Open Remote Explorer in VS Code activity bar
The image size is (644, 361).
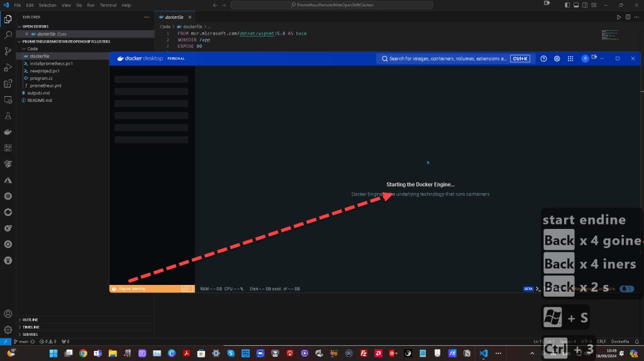coord(8,100)
